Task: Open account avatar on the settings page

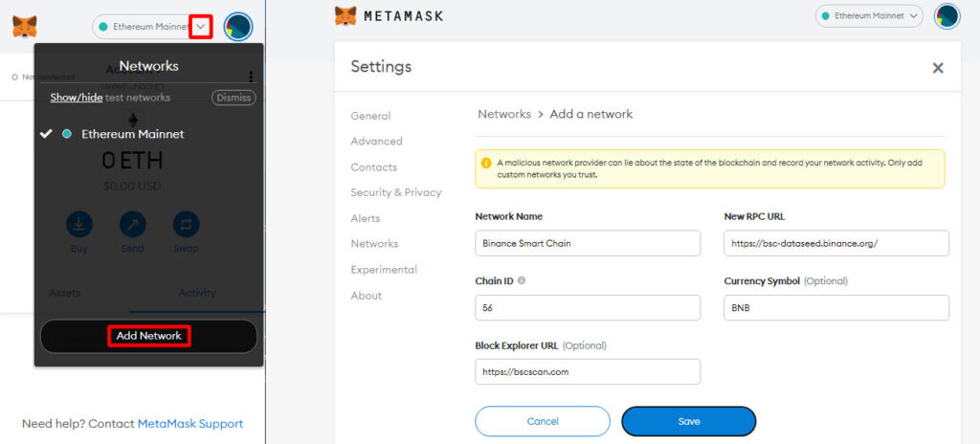Action: coord(947,16)
